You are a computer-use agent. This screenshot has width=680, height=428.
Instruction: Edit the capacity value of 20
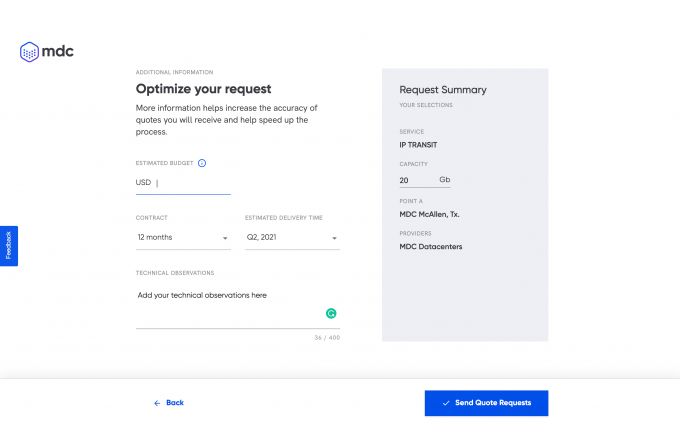point(417,180)
